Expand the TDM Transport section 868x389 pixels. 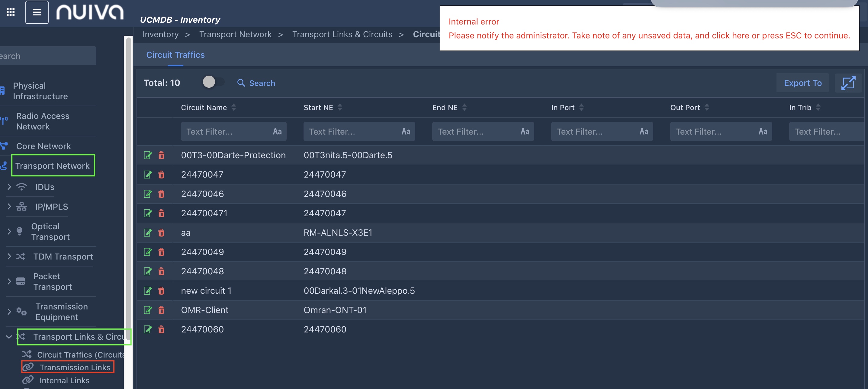[9, 257]
